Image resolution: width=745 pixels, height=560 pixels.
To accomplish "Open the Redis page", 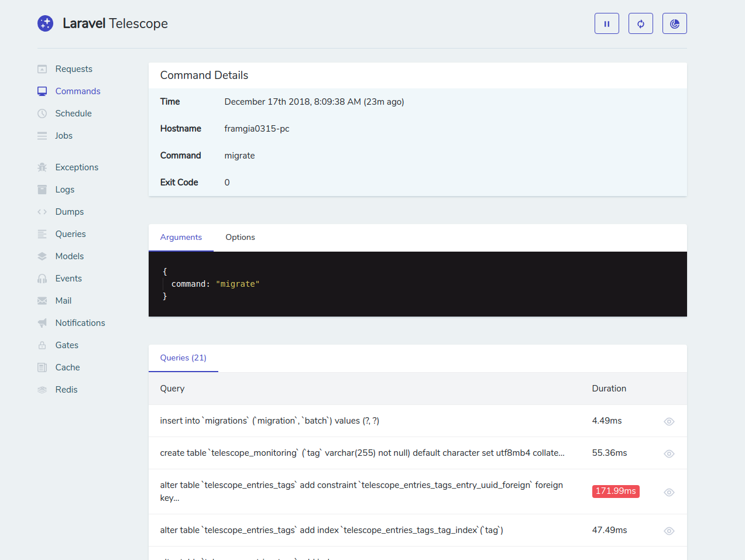I will coord(66,390).
